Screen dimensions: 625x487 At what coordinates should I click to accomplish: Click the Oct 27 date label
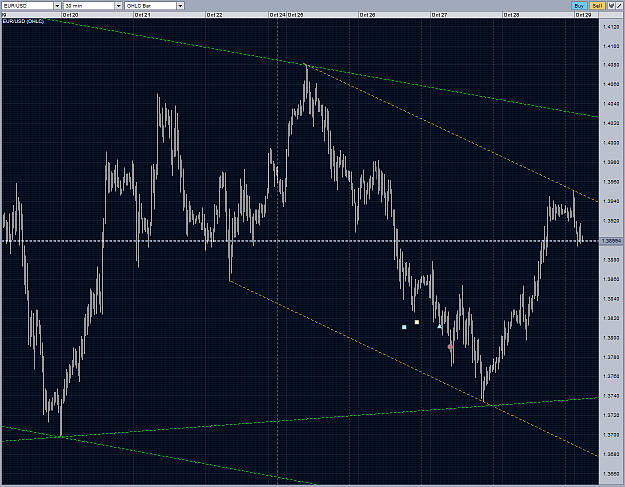pos(439,15)
